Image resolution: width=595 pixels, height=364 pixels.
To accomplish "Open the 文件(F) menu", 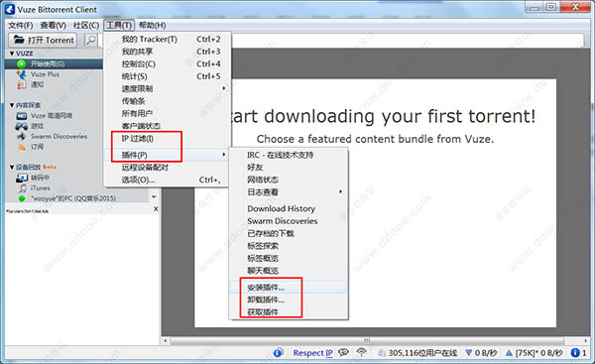I will tap(21, 25).
